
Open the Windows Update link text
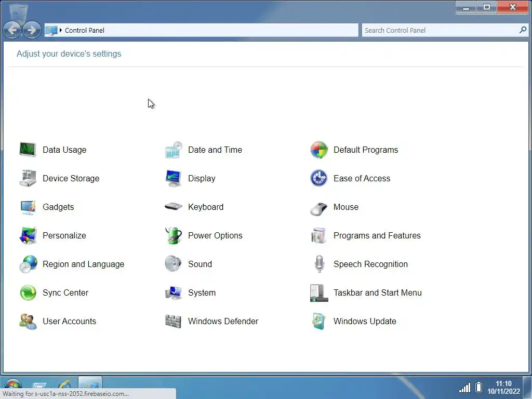365,321
